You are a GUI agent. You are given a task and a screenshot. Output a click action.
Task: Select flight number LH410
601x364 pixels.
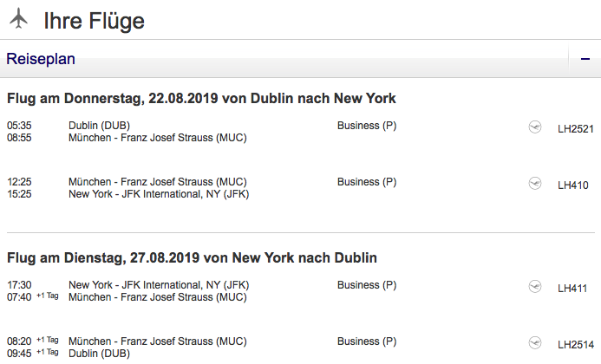tap(572, 185)
